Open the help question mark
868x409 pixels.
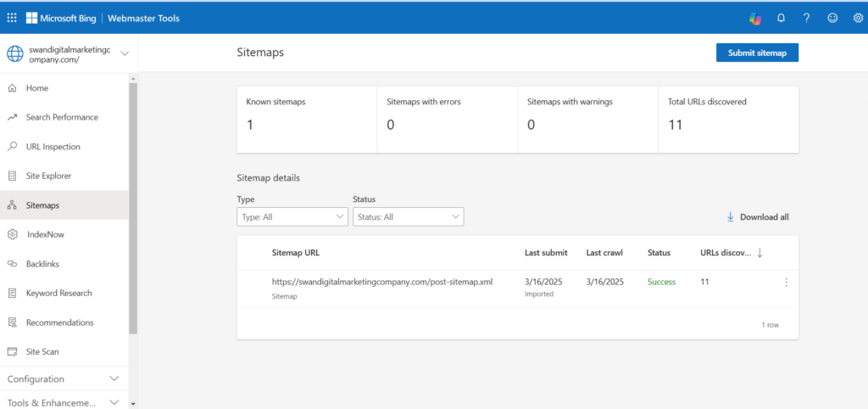click(807, 19)
